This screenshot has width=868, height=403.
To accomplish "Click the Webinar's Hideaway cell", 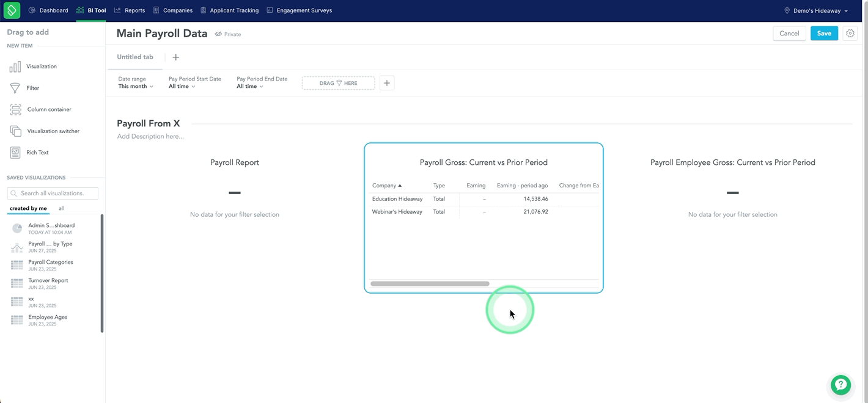I will tap(397, 212).
